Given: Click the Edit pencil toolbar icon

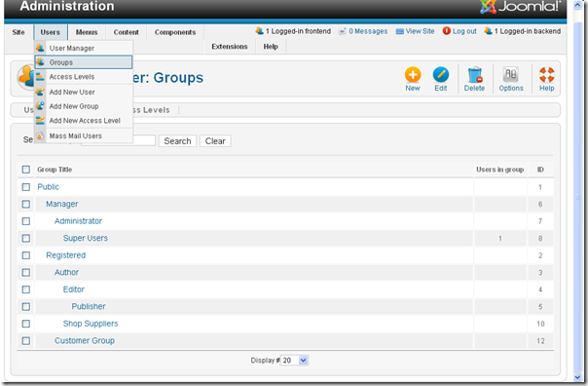Looking at the screenshot, I should tap(441, 75).
